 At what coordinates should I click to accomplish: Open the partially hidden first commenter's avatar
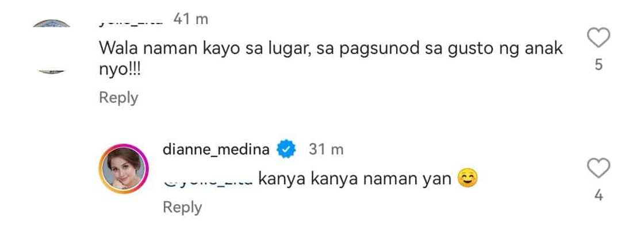pyautogui.click(x=52, y=47)
